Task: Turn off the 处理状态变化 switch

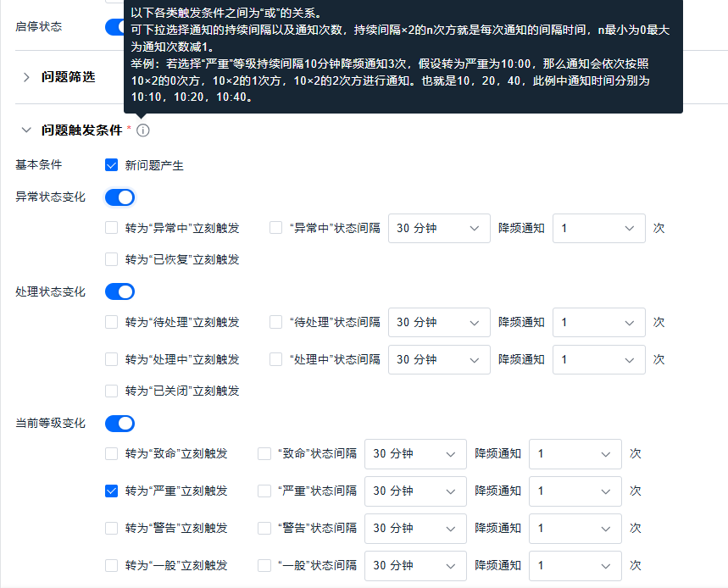Action: [119, 291]
